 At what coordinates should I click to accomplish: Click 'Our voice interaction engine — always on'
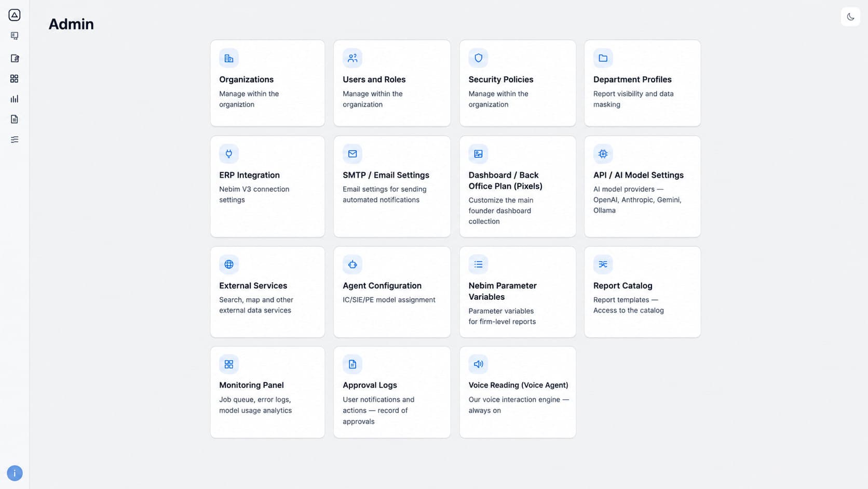coord(519,405)
